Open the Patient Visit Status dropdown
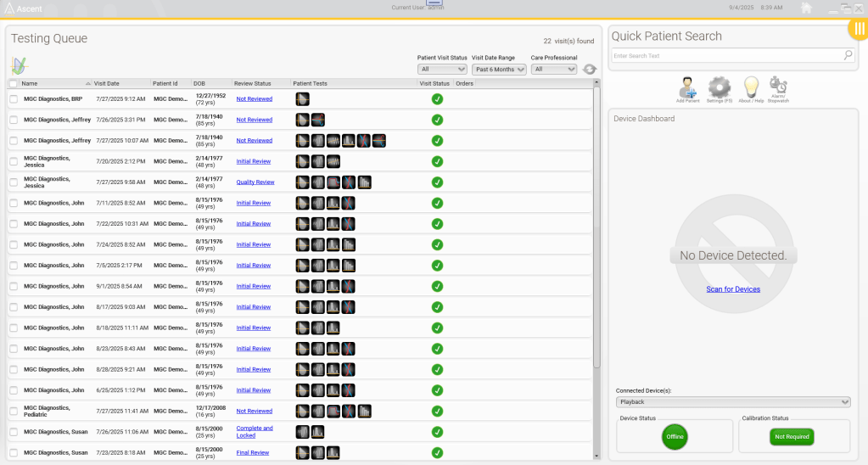Viewport: 868px width, 465px height. click(442, 70)
